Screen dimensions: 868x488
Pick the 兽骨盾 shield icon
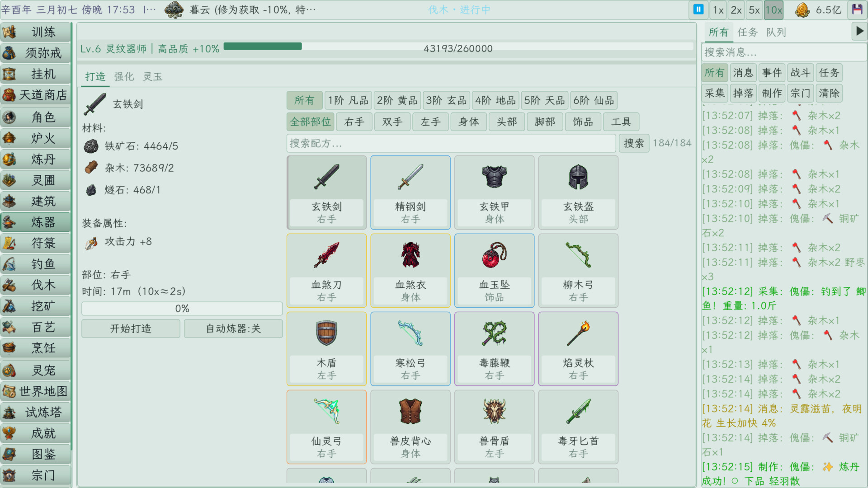pyautogui.click(x=495, y=412)
